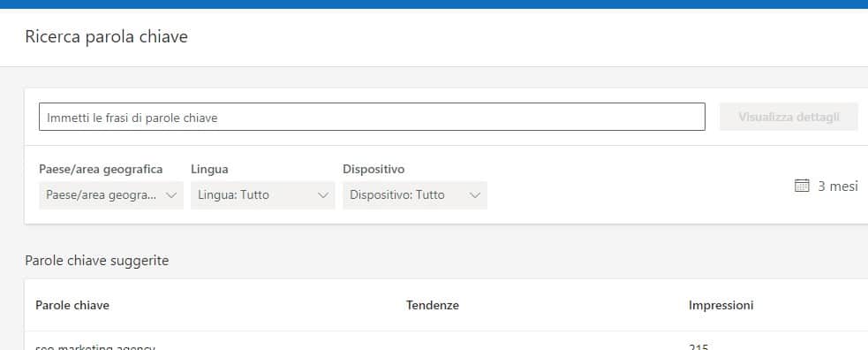Click the Parole chiave suggerite heading
868x350 pixels.
pos(97,260)
